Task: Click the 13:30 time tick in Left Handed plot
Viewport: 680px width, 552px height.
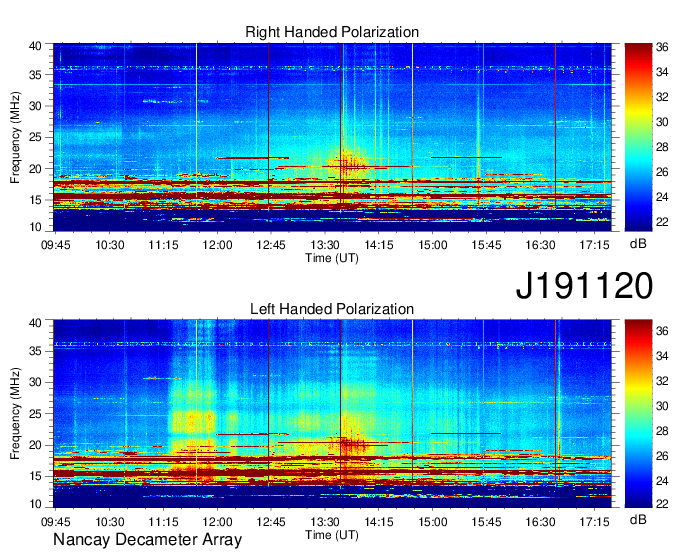Action: tap(325, 522)
